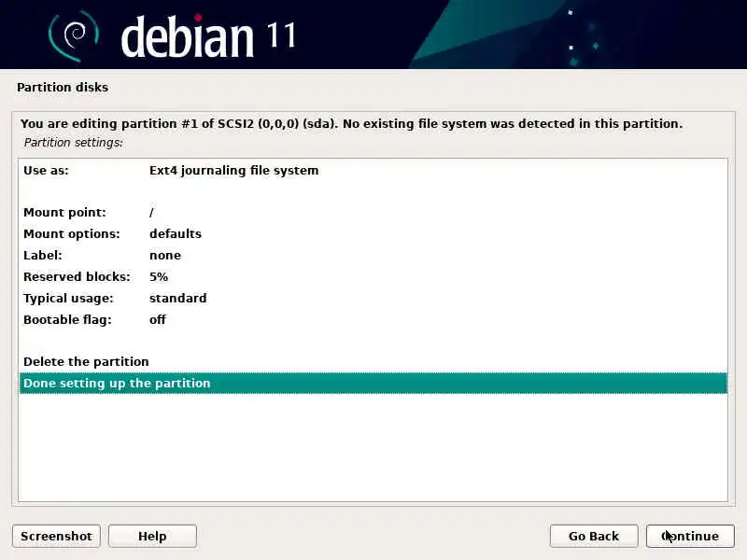Take a Screenshot with the Screenshot button
This screenshot has height=560, width=747.
56,536
